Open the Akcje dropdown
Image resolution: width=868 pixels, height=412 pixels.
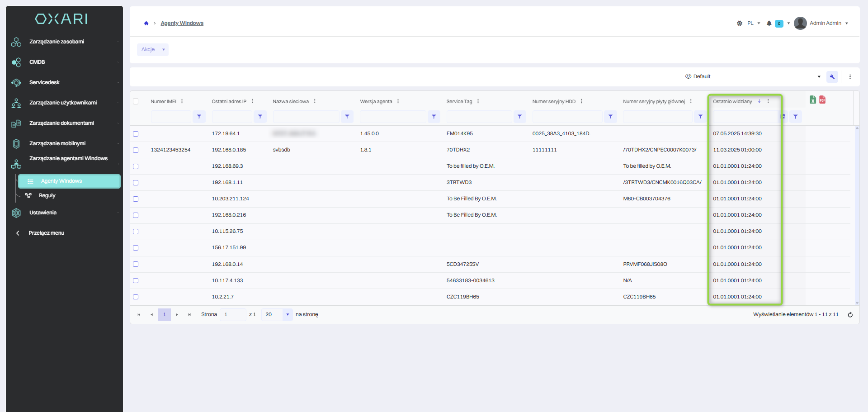coord(153,49)
